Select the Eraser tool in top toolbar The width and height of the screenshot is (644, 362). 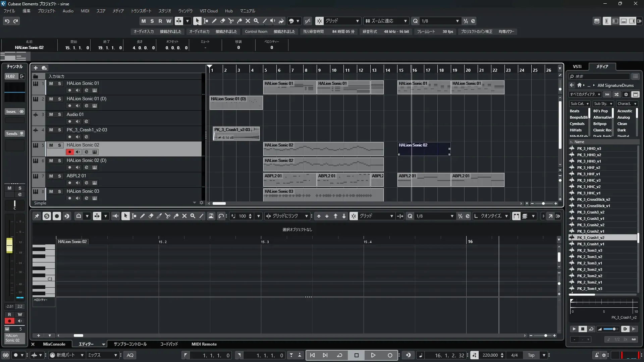click(222, 21)
